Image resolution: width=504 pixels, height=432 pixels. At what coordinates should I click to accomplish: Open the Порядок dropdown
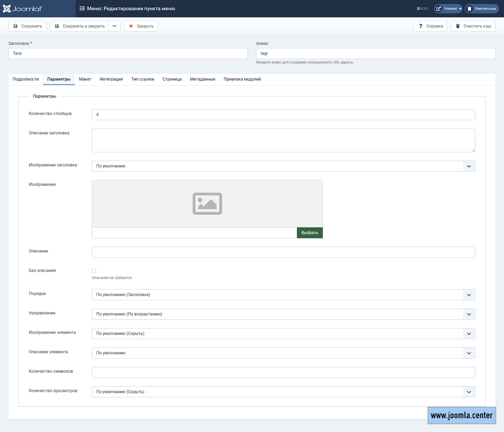click(283, 295)
